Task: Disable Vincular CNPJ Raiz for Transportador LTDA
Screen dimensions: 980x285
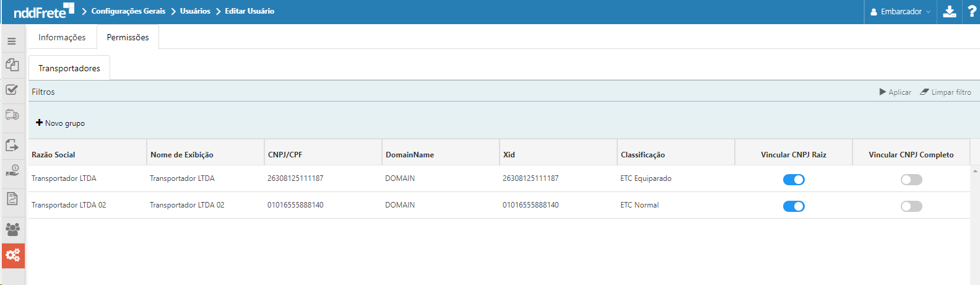Action: point(794,180)
